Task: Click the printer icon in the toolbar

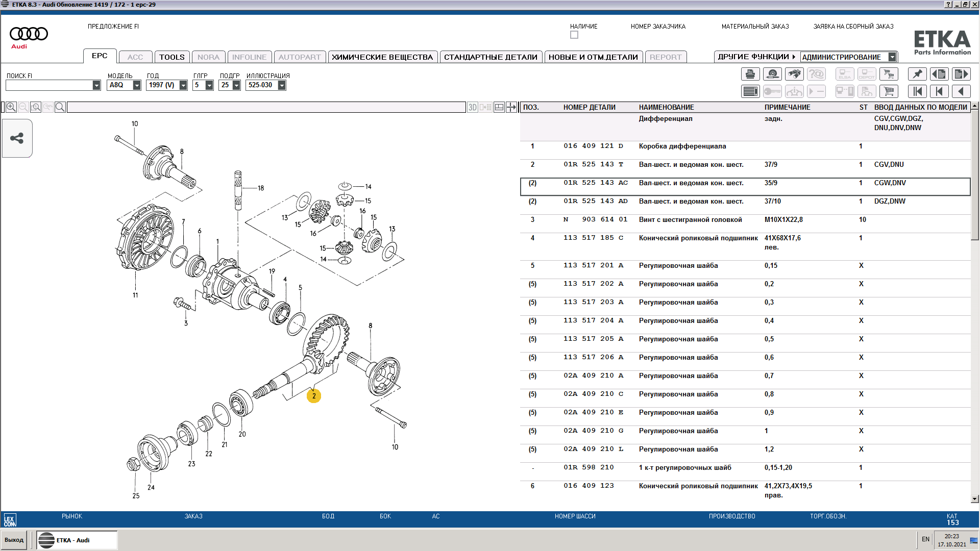Action: (x=750, y=74)
